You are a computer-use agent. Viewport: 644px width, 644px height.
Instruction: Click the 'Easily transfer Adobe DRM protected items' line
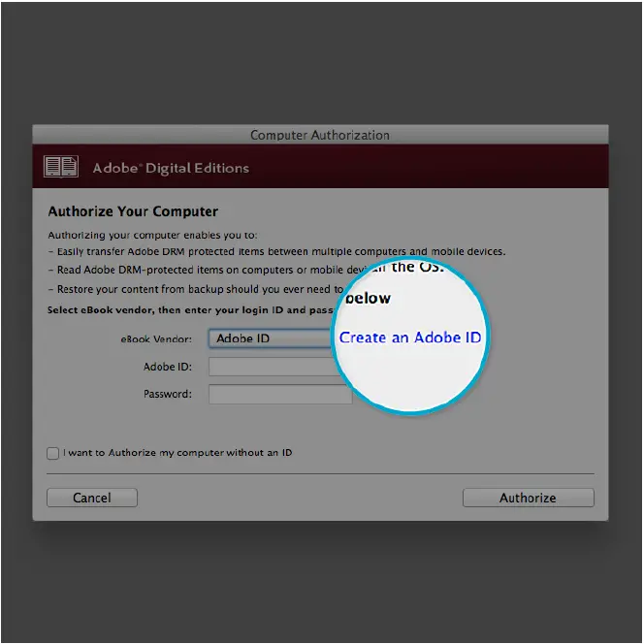pos(277,251)
